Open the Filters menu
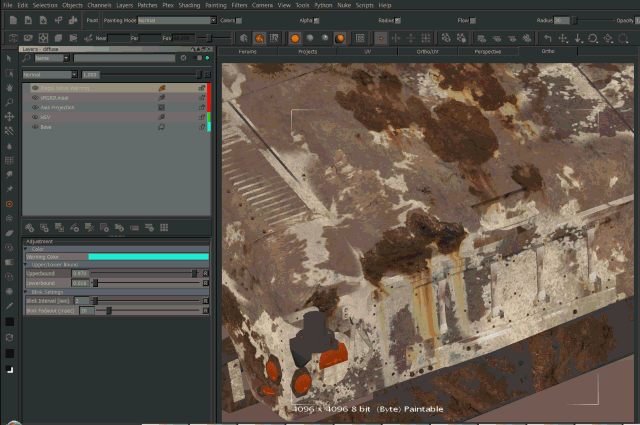This screenshot has height=425, width=640. (240, 5)
